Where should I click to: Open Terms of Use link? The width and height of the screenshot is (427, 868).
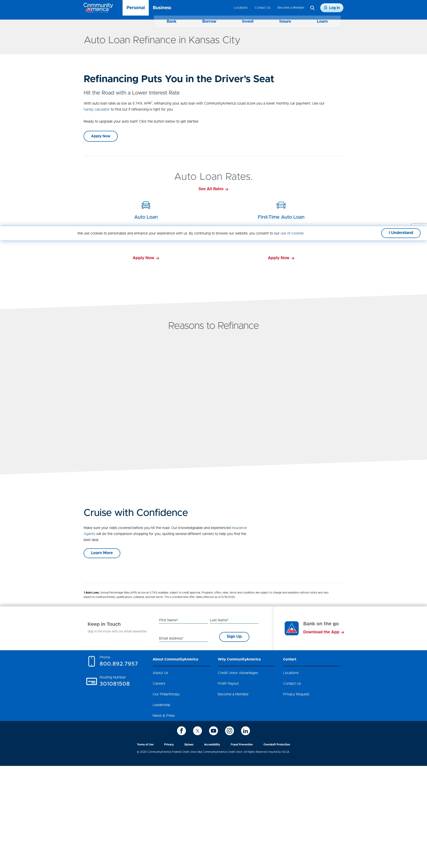pyautogui.click(x=145, y=745)
